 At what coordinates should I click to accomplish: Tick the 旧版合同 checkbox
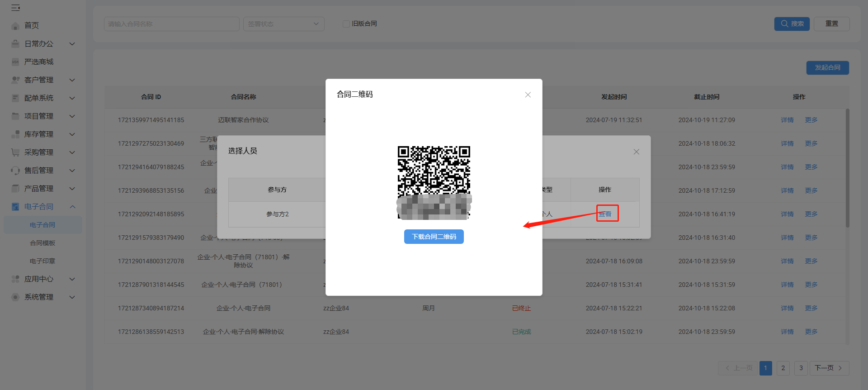(346, 24)
